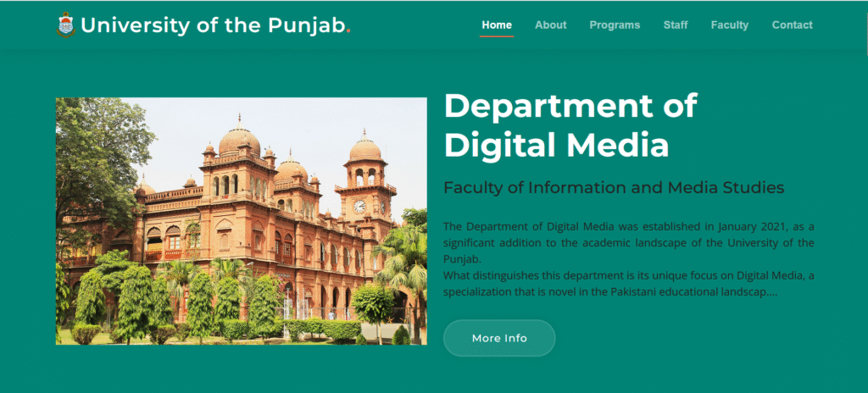Click the orange dot after Punjab
The height and width of the screenshot is (393, 868).
click(x=348, y=30)
